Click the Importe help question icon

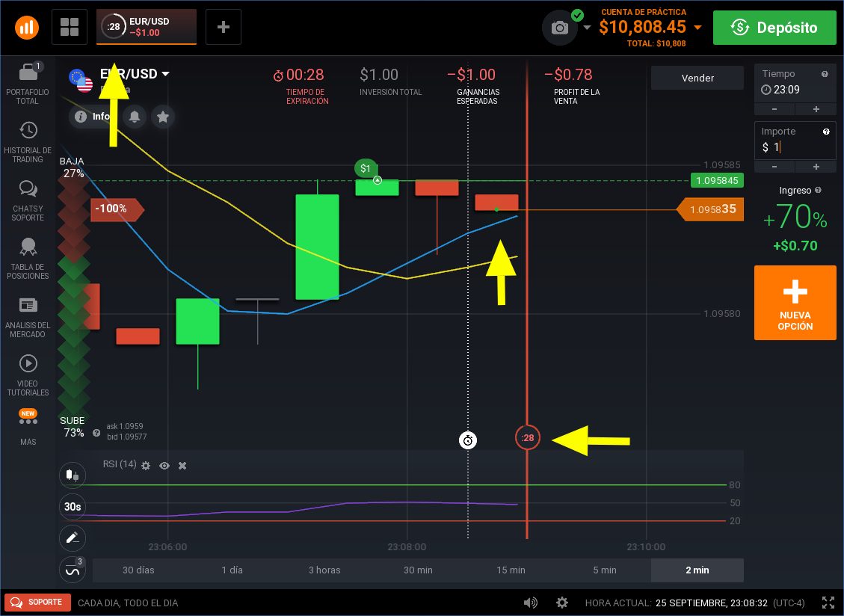[x=826, y=132]
